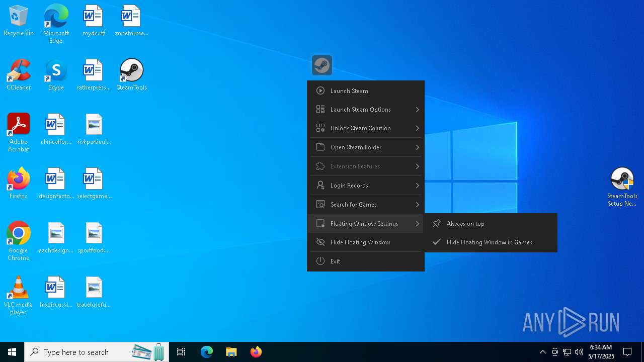This screenshot has width=644, height=362.
Task: Select the Launch Steam menu entry
Action: (x=366, y=91)
